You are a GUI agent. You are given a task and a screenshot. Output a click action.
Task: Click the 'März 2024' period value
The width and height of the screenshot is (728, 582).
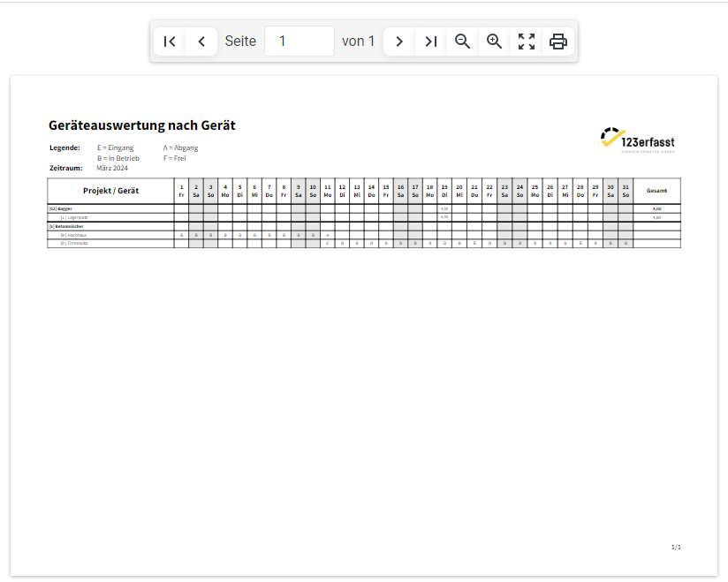(x=112, y=168)
